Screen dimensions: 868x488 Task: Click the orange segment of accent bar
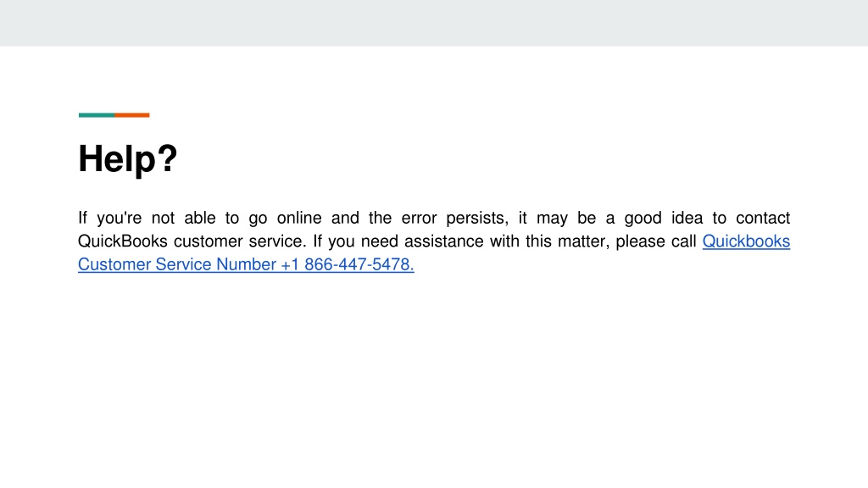click(x=131, y=115)
